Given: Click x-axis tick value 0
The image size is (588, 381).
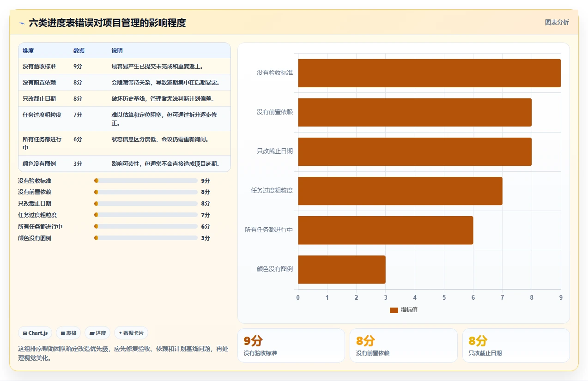Looking at the screenshot, I should click(x=298, y=298).
